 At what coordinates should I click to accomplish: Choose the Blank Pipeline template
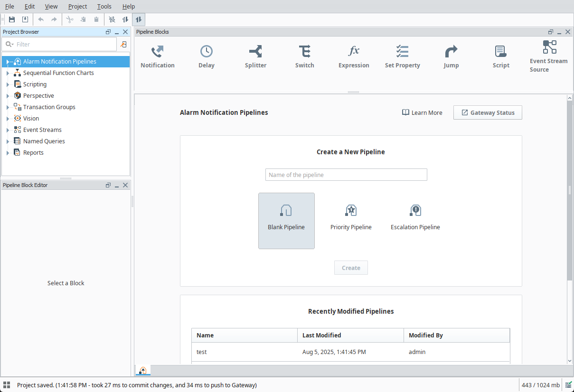click(x=286, y=221)
